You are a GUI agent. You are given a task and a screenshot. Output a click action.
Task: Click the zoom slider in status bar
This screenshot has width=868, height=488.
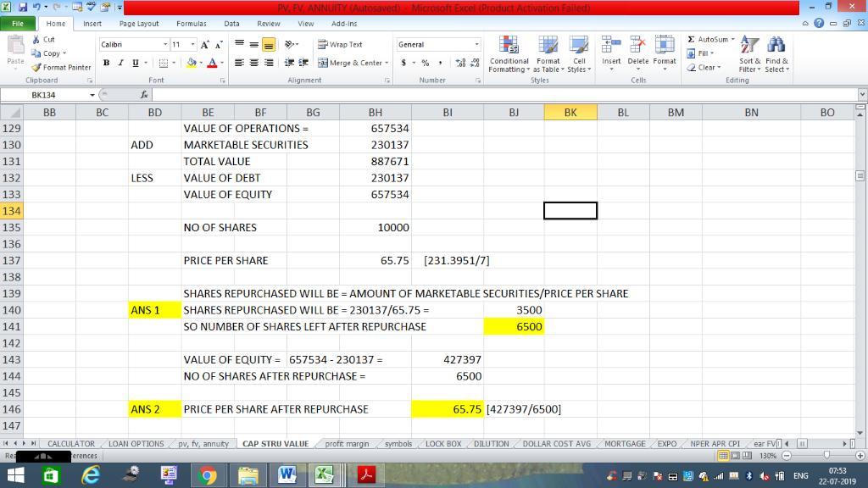click(x=824, y=455)
